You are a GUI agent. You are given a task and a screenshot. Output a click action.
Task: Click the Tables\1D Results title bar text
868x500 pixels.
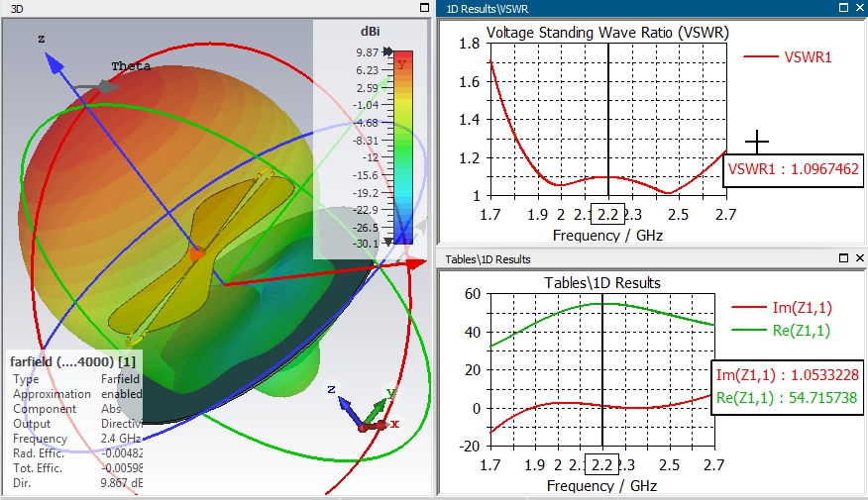click(488, 259)
